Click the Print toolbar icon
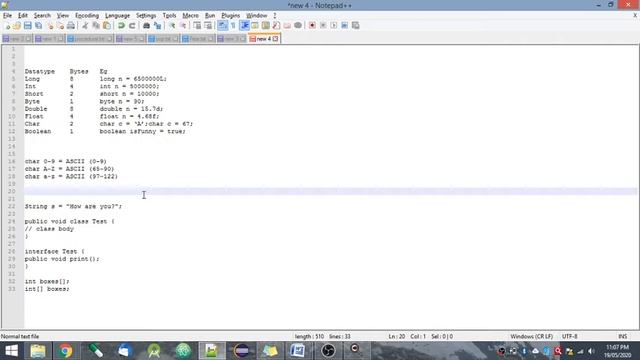 71,26
